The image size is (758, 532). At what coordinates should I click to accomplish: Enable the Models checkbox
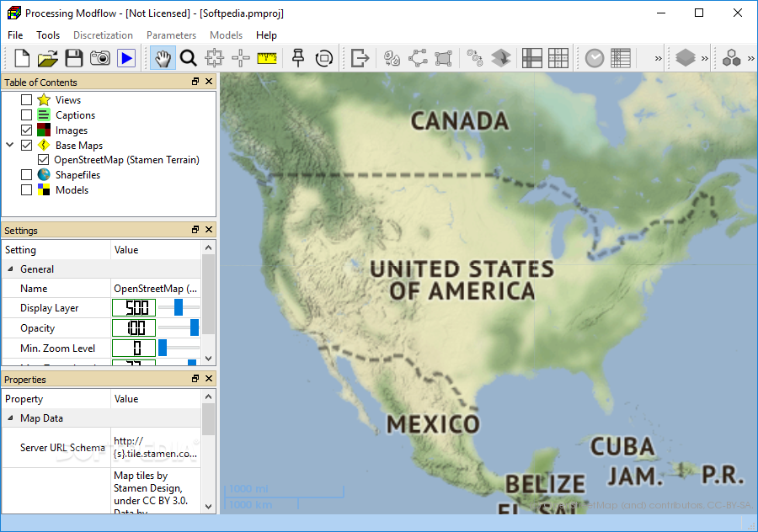pyautogui.click(x=27, y=190)
